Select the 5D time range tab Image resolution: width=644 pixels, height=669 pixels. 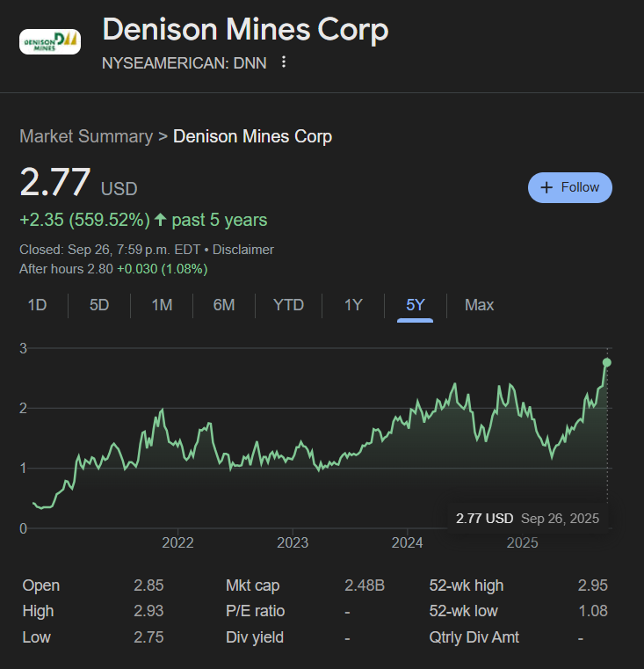(99, 305)
